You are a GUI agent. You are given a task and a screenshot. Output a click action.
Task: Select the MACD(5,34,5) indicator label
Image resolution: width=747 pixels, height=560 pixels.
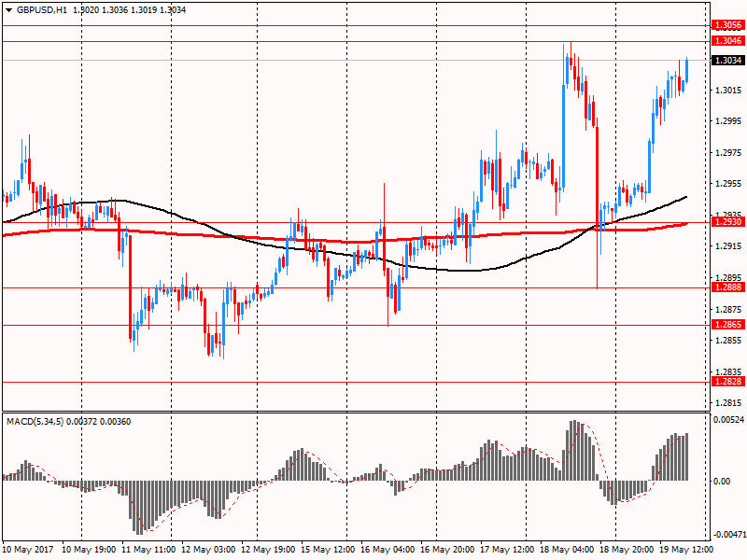tap(35, 422)
